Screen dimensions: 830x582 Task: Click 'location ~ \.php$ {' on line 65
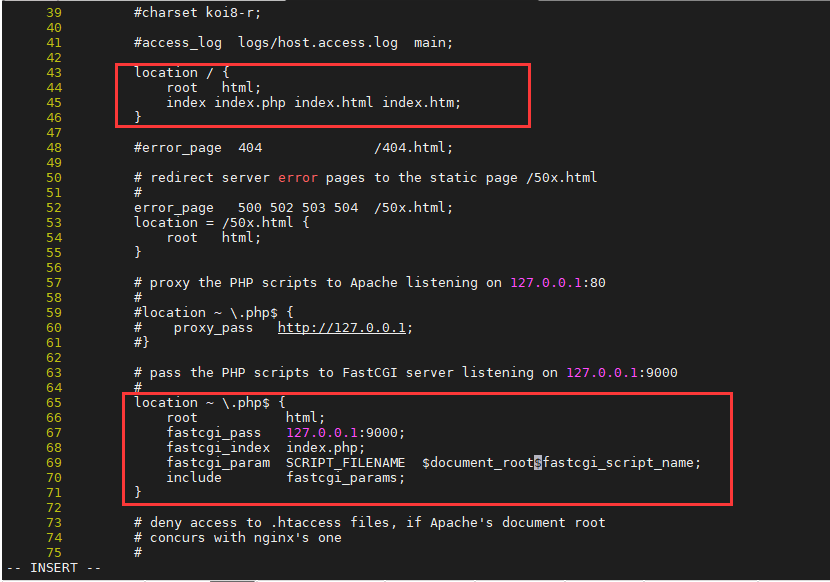tap(210, 403)
